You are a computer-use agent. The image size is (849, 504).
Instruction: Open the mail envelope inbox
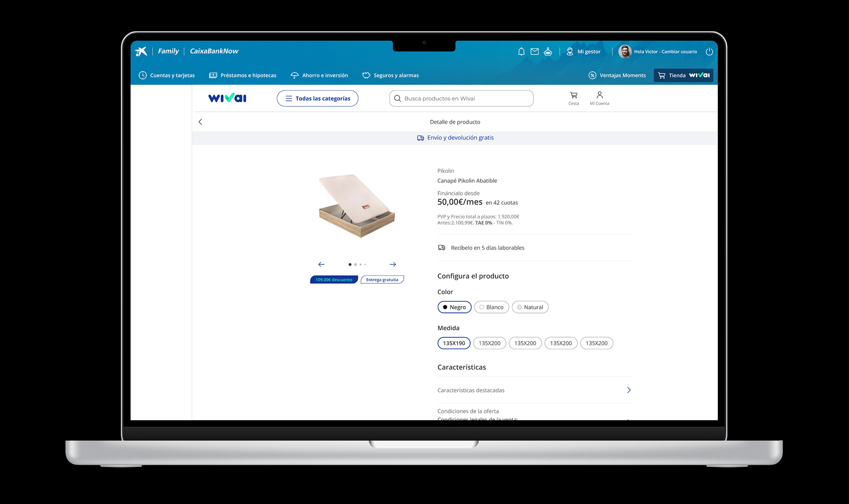click(x=535, y=52)
